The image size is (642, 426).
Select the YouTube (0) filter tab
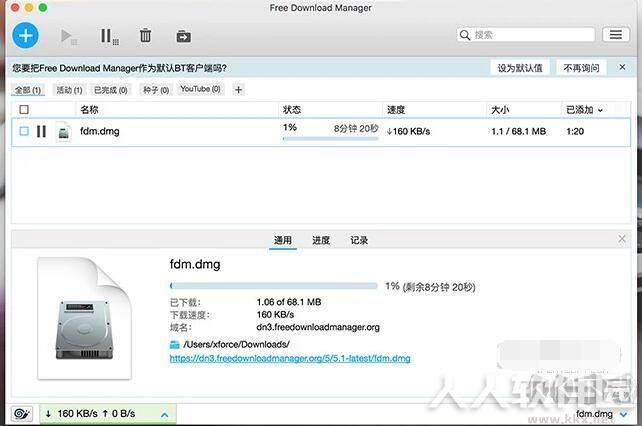[200, 89]
